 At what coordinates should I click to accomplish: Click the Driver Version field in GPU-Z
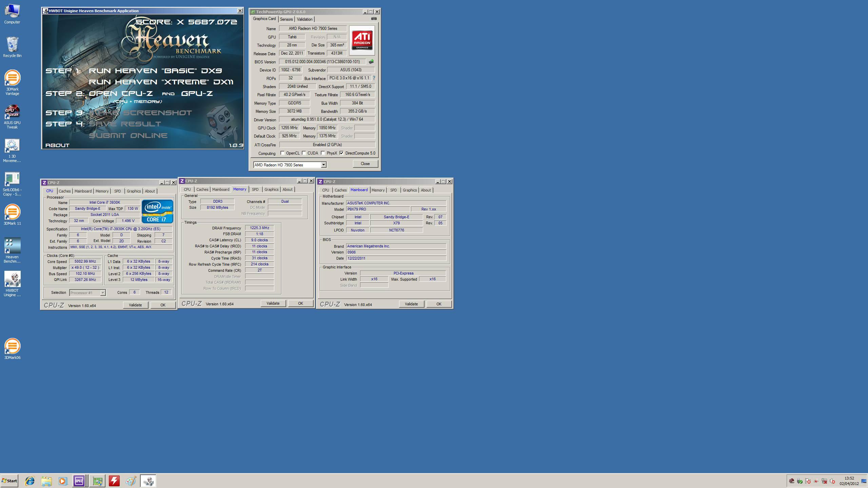tap(327, 119)
